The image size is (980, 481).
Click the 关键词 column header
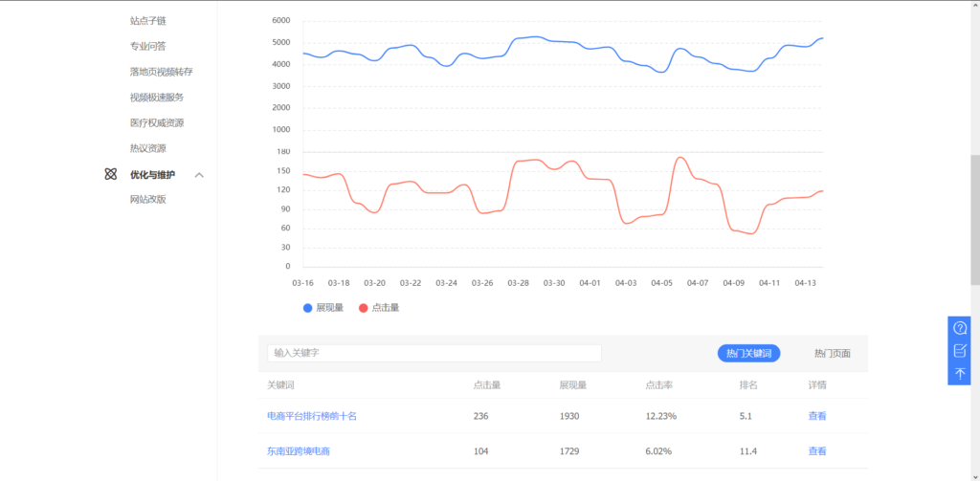click(280, 384)
